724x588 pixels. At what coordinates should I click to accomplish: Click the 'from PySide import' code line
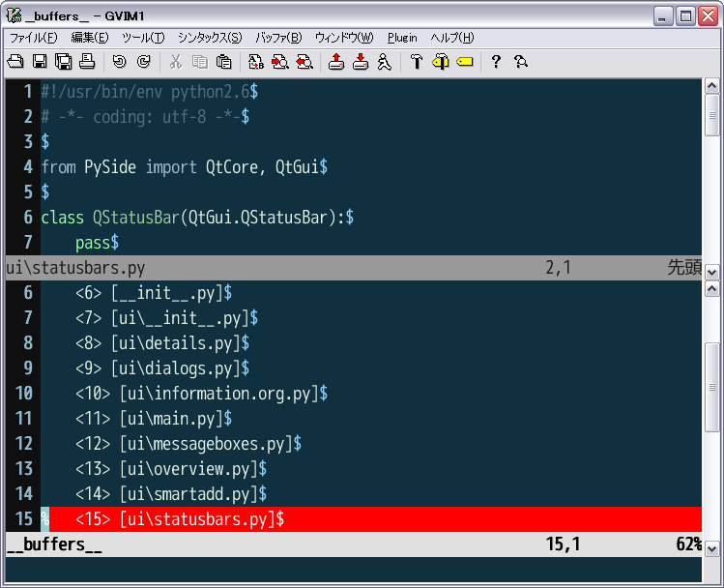[185, 167]
